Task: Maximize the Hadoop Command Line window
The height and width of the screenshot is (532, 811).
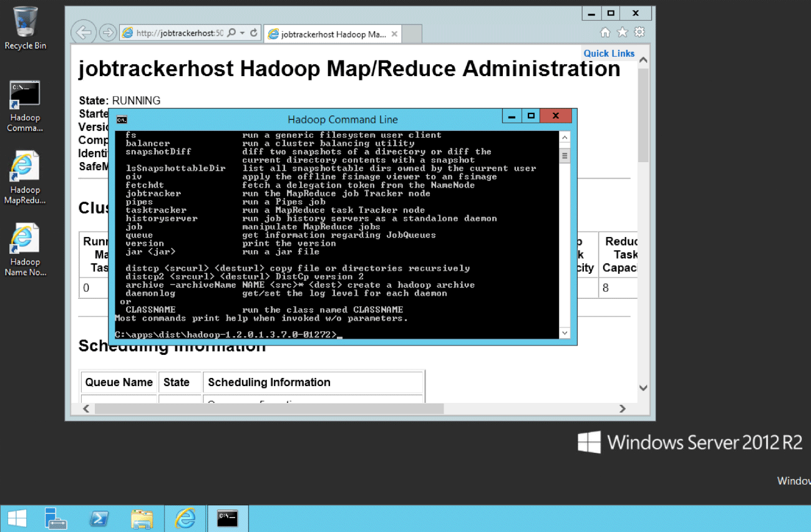Action: (531, 116)
